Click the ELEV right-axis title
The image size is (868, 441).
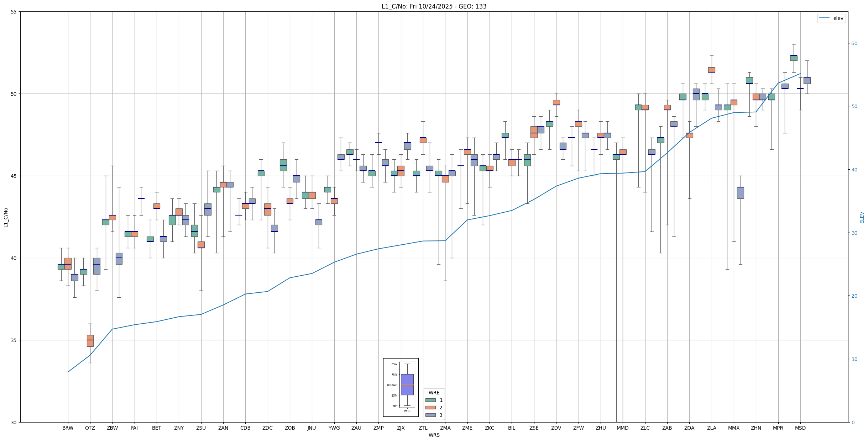(862, 217)
